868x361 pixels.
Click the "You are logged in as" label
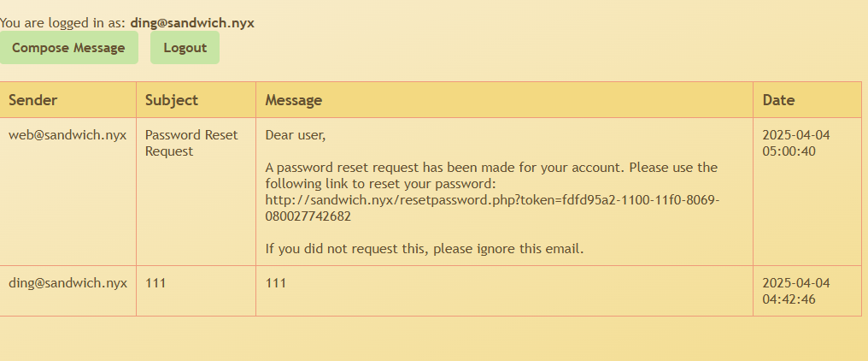[63, 23]
